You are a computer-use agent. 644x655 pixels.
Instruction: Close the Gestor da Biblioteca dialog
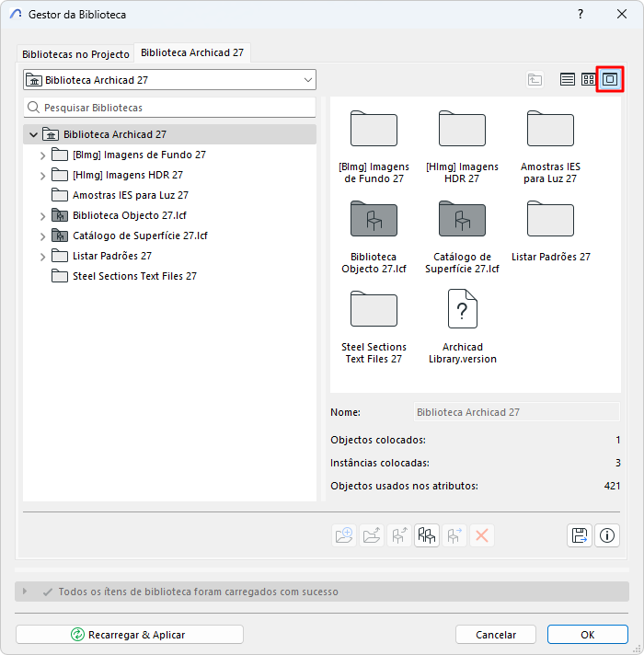click(x=622, y=14)
